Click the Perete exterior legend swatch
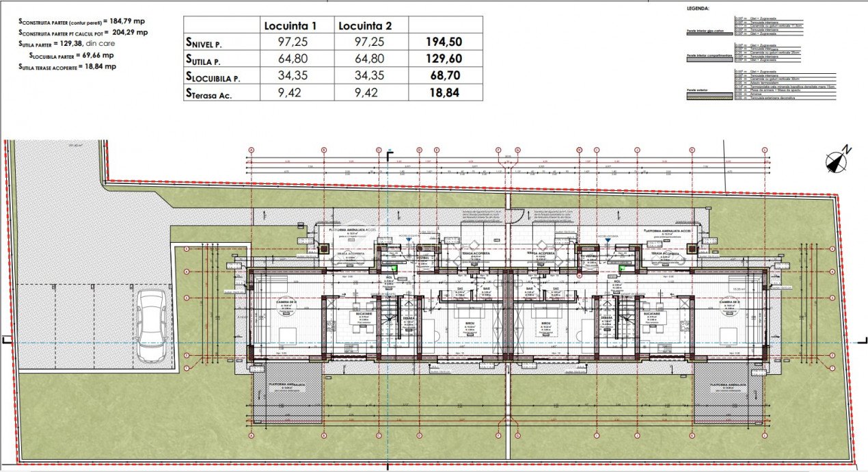 tap(709, 96)
